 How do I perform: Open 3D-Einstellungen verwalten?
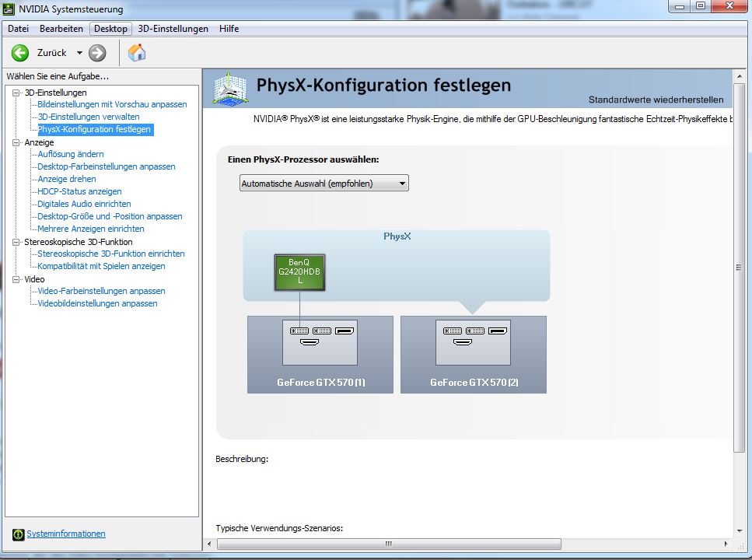tap(89, 117)
